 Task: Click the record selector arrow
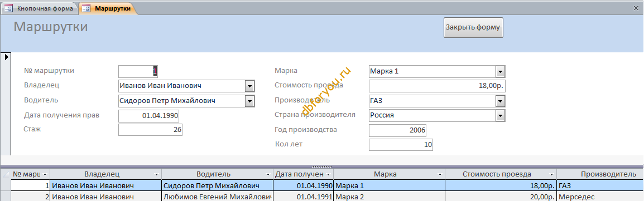pyautogui.click(x=6, y=57)
